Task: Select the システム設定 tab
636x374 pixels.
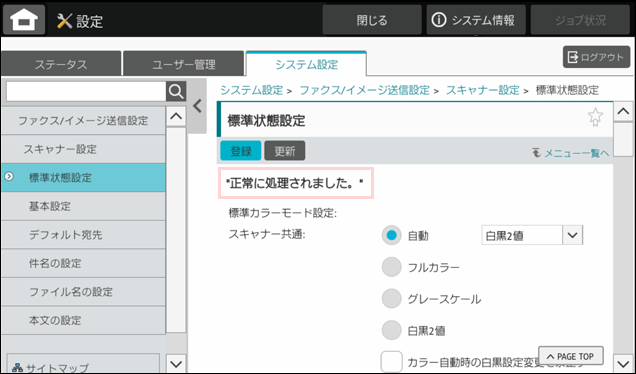Action: tap(306, 64)
